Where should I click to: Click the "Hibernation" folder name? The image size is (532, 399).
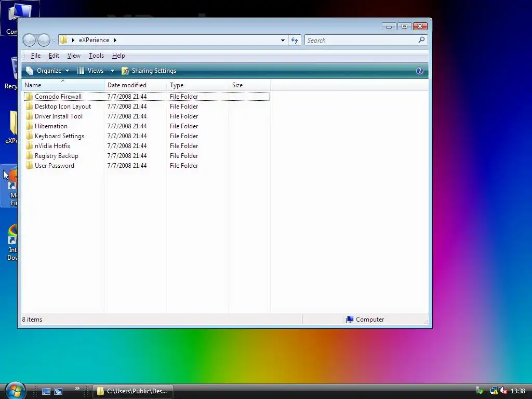51,126
